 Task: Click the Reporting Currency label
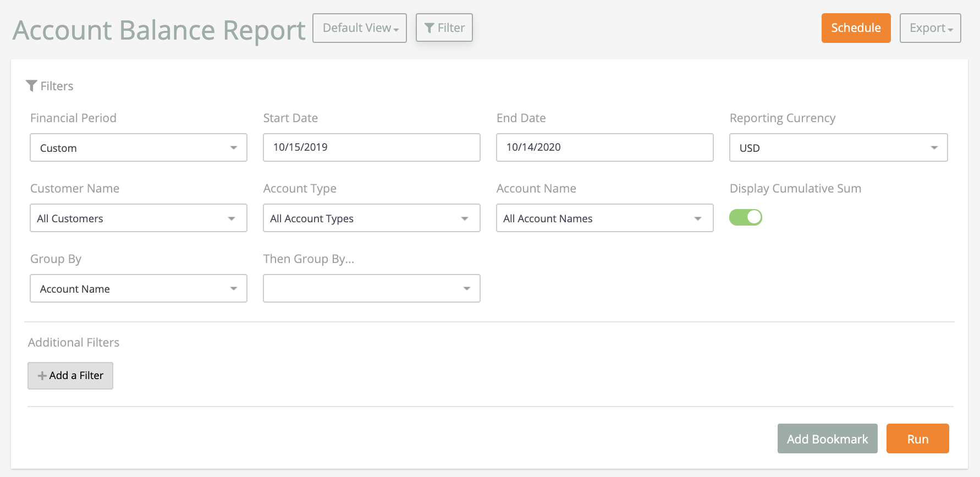(783, 118)
